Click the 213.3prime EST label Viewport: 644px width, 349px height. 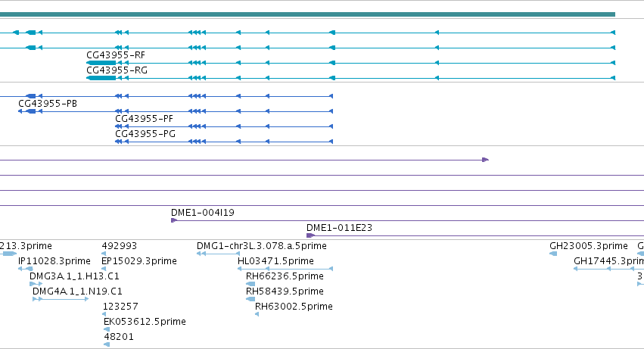(26, 246)
